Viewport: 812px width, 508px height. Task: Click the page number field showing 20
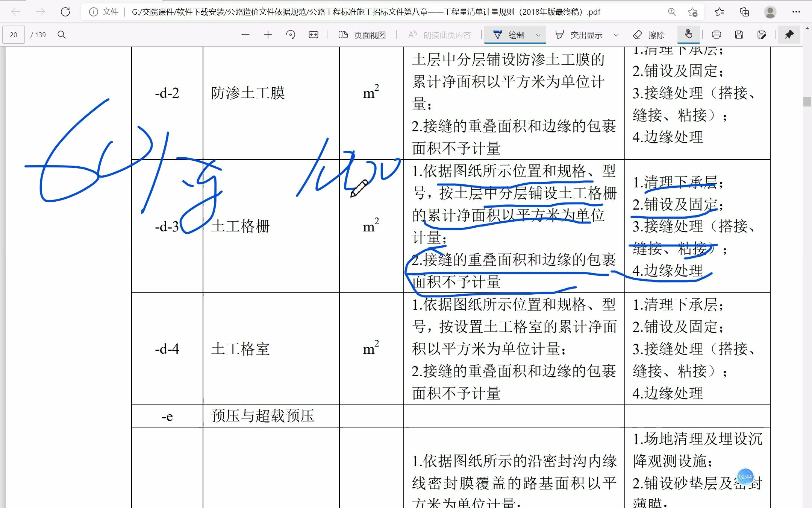[14, 35]
